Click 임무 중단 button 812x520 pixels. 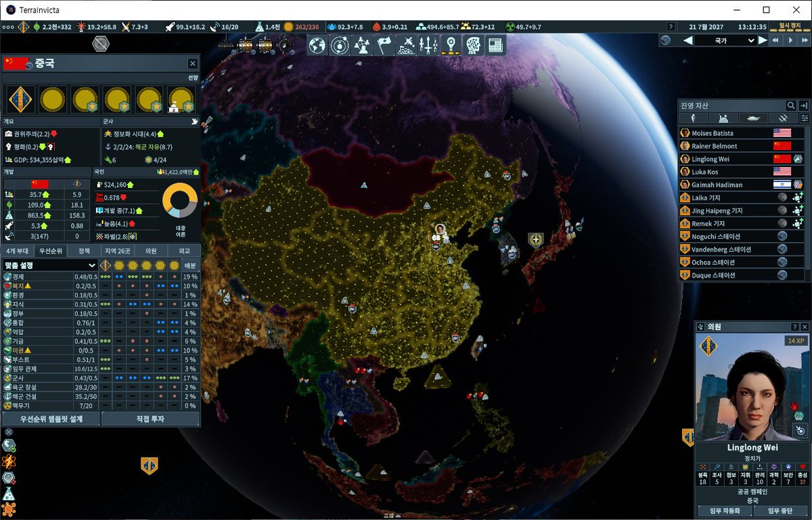point(781,511)
